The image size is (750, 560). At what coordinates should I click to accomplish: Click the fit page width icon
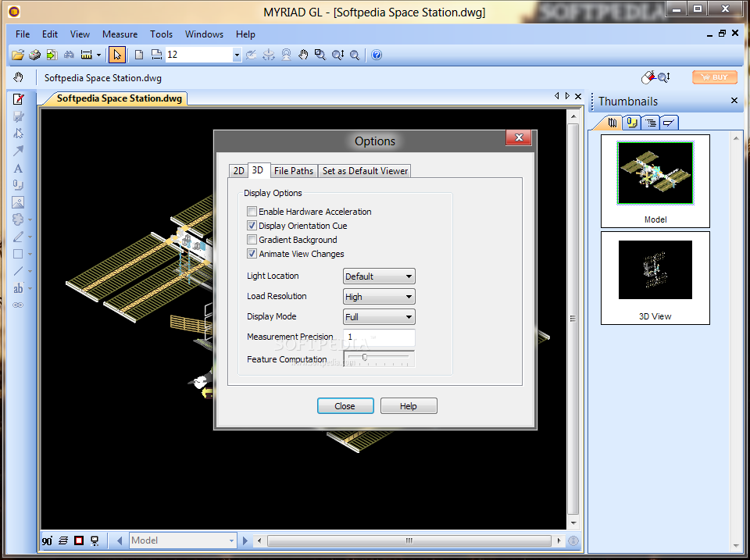(x=156, y=55)
